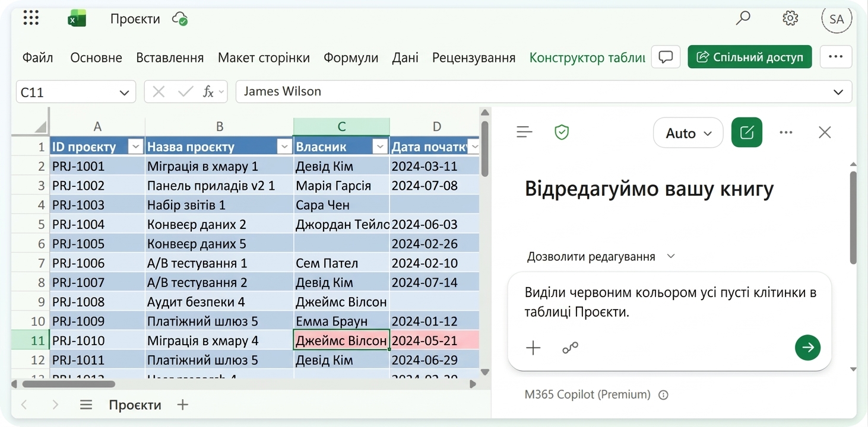Open the ribbon more options button
868x427 pixels.
836,57
